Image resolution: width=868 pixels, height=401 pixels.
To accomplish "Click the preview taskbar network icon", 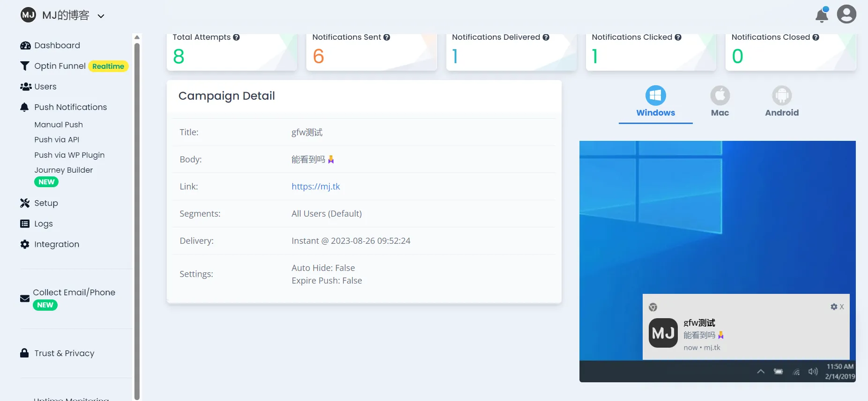I will pos(796,372).
